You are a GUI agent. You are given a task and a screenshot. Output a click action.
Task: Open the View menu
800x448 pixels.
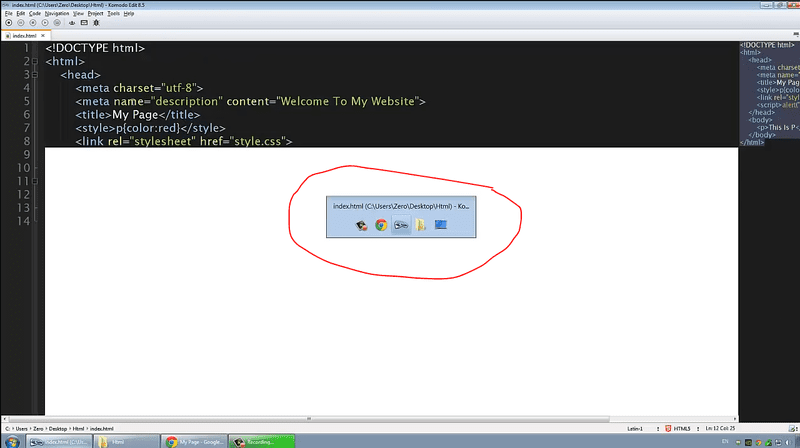pyautogui.click(x=78, y=14)
